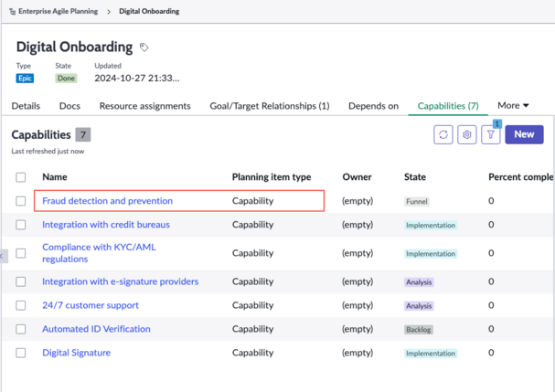The height and width of the screenshot is (392, 555).
Task: Click owner (empty) in Automated ID Verification row
Action: pos(358,329)
